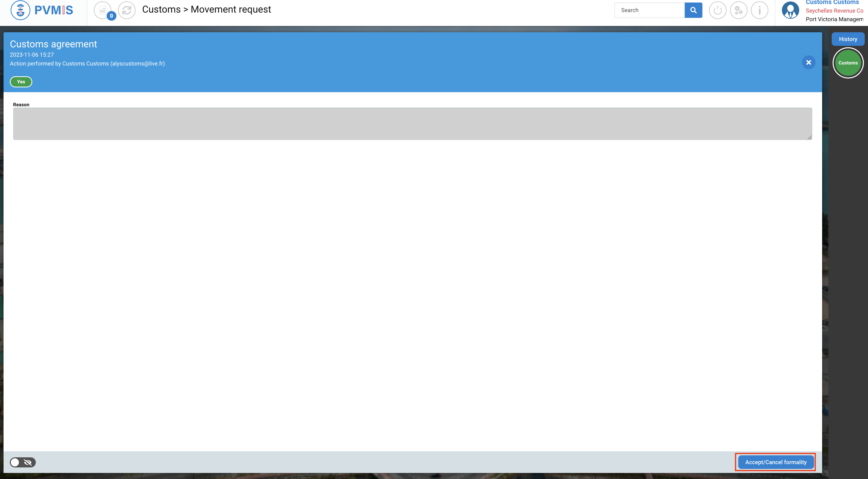Click inside the Reason text area
868x479 pixels.
[412, 124]
